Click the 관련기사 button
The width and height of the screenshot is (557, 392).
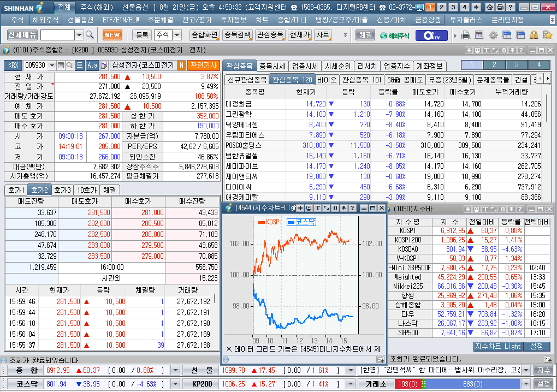[204, 65]
